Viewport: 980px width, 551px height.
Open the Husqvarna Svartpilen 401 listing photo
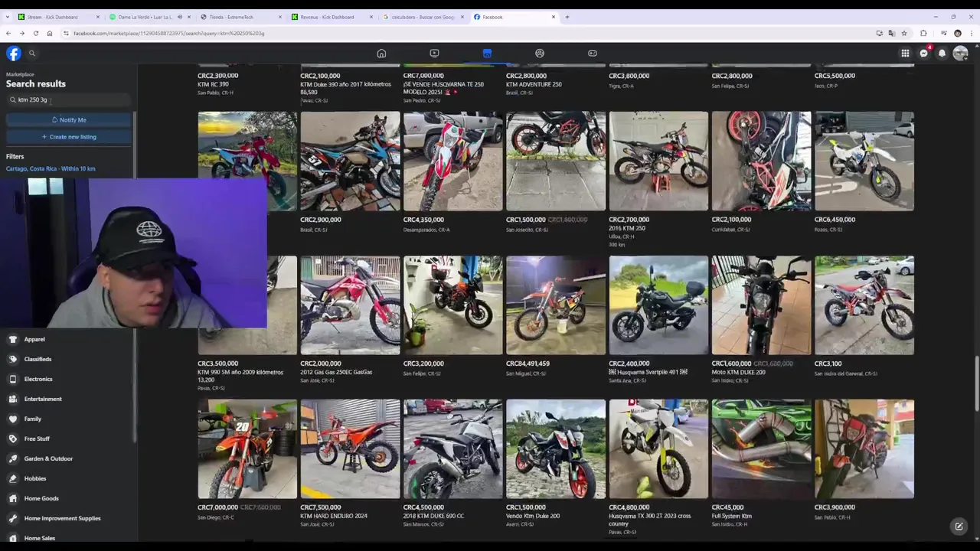(x=658, y=305)
